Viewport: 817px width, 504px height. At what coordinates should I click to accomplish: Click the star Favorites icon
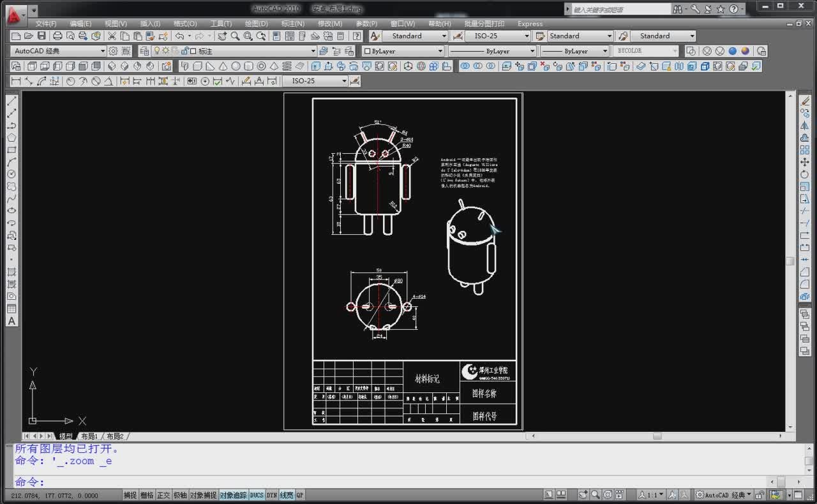(721, 9)
